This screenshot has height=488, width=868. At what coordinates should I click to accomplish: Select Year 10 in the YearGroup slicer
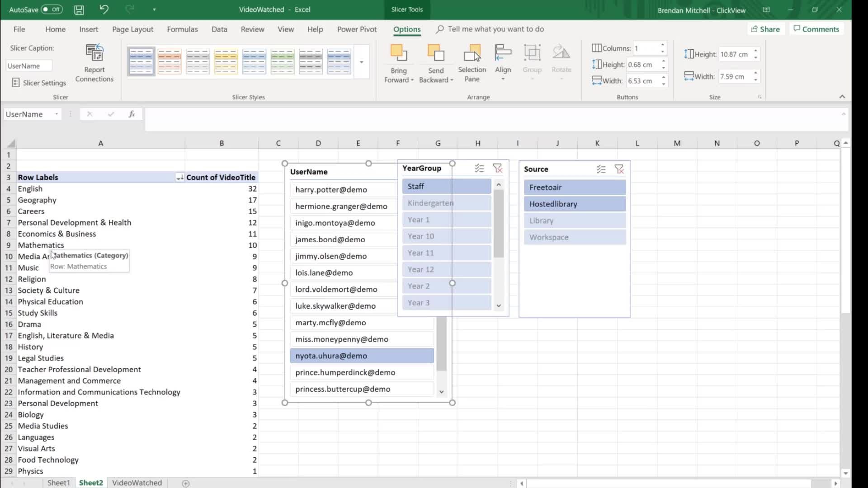[x=446, y=236]
